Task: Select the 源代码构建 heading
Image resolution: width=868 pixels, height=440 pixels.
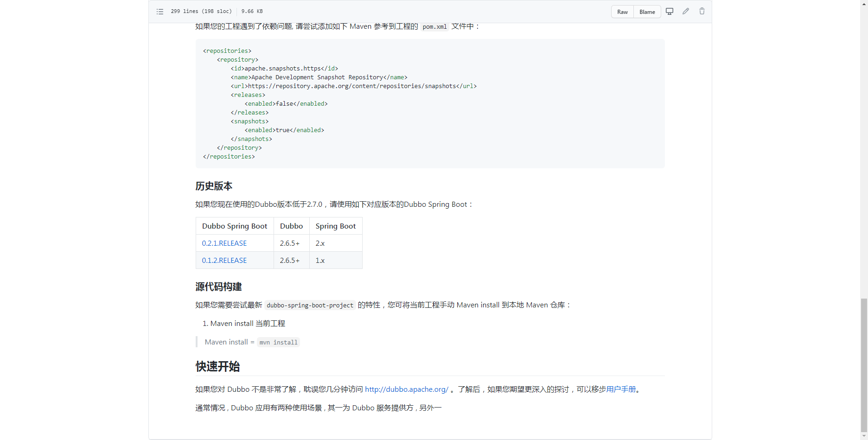Action: pyautogui.click(x=218, y=287)
